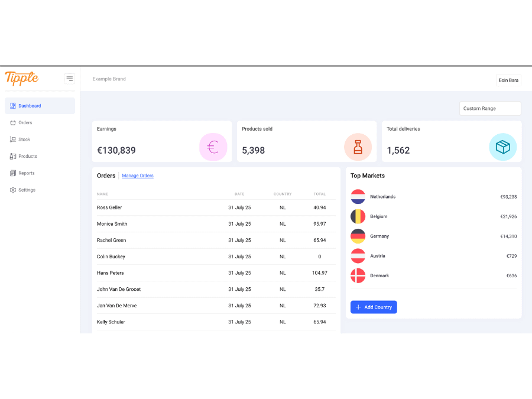Click the Netherlands flag icon
Screen dimensions: 532x399
[x=358, y=197]
